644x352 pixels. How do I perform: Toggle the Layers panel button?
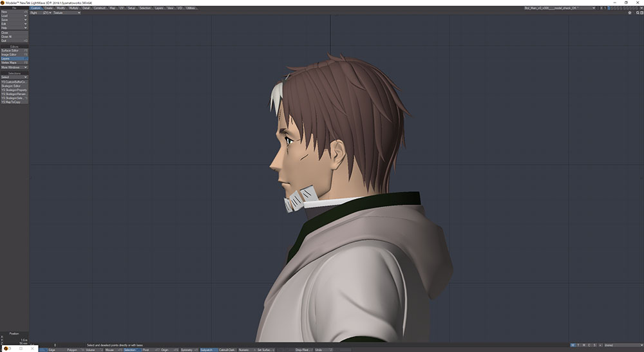coord(14,59)
